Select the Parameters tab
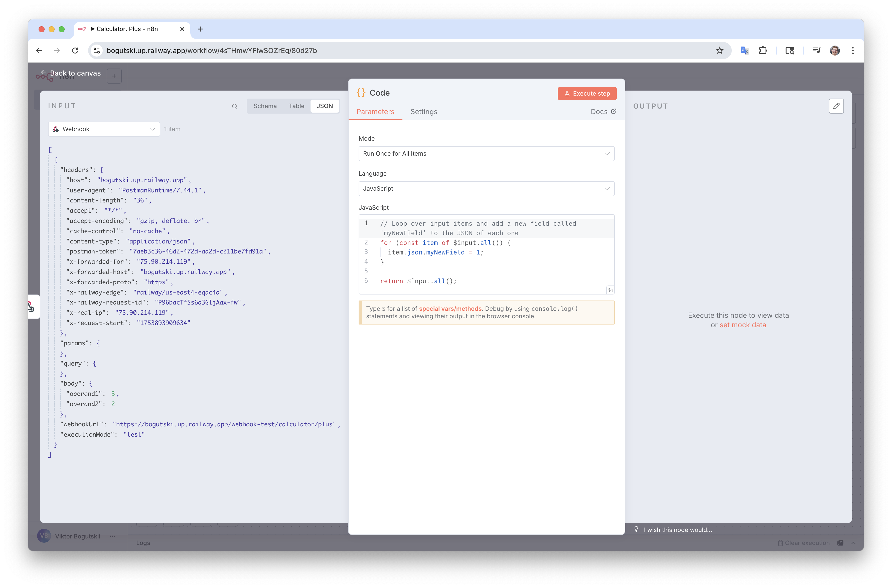892x588 pixels. [375, 112]
